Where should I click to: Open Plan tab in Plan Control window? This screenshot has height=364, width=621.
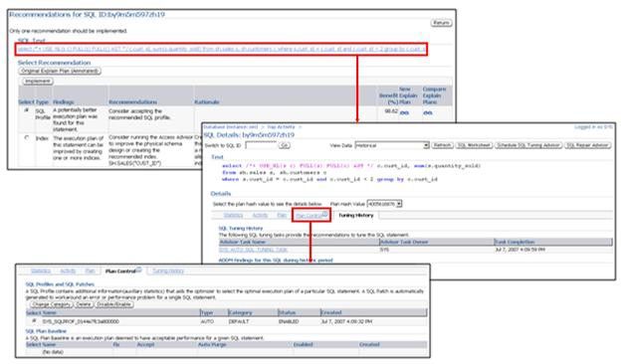pos(90,272)
